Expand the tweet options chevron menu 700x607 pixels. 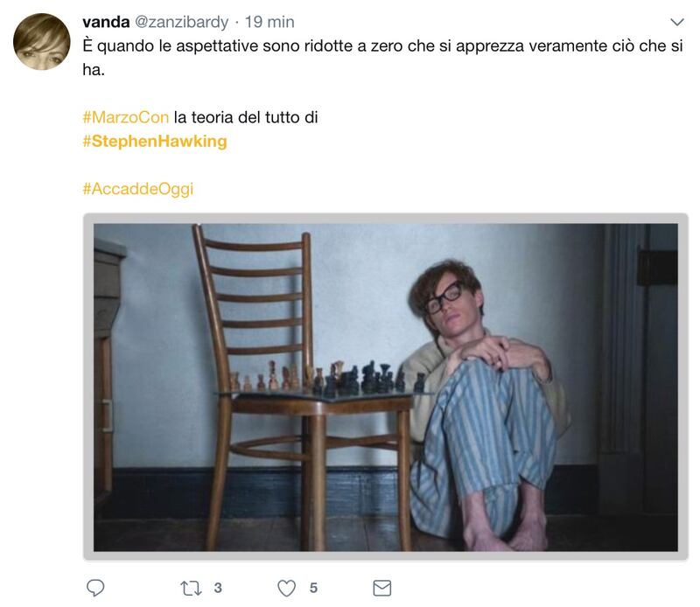677,22
